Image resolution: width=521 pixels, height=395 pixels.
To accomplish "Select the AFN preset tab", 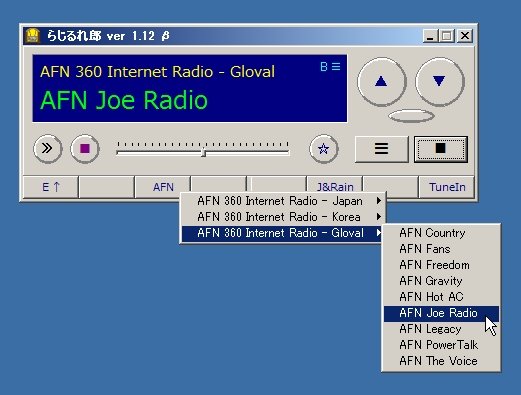I will (x=163, y=187).
